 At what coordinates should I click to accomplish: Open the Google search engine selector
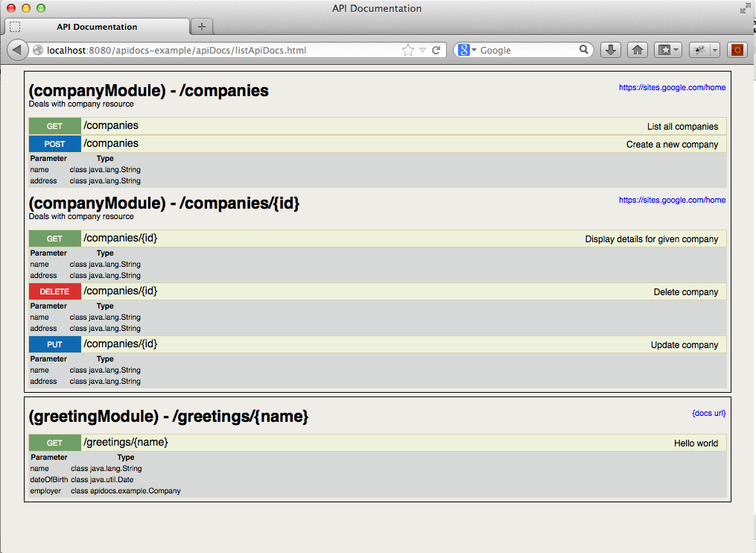[467, 50]
